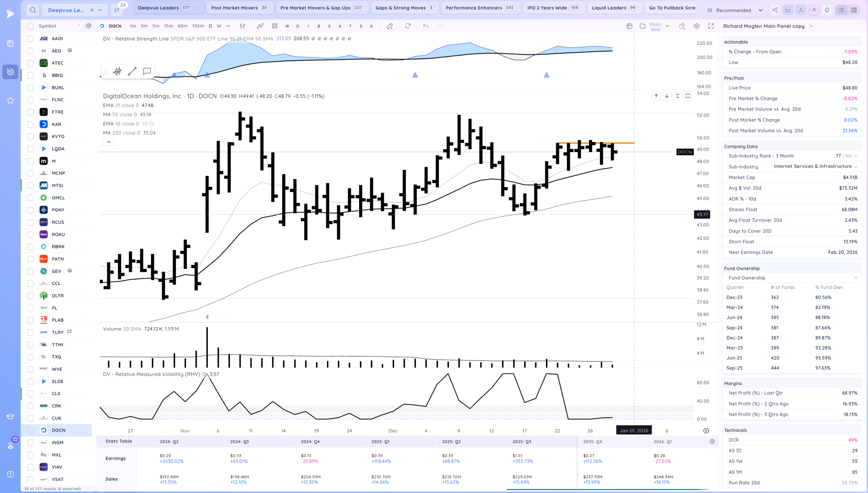
Task: Select MTSI in the watchlist
Action: (x=57, y=185)
